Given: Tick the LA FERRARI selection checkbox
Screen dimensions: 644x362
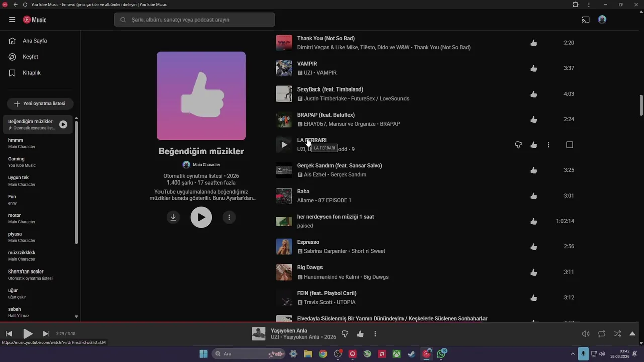Looking at the screenshot, I should [570, 145].
